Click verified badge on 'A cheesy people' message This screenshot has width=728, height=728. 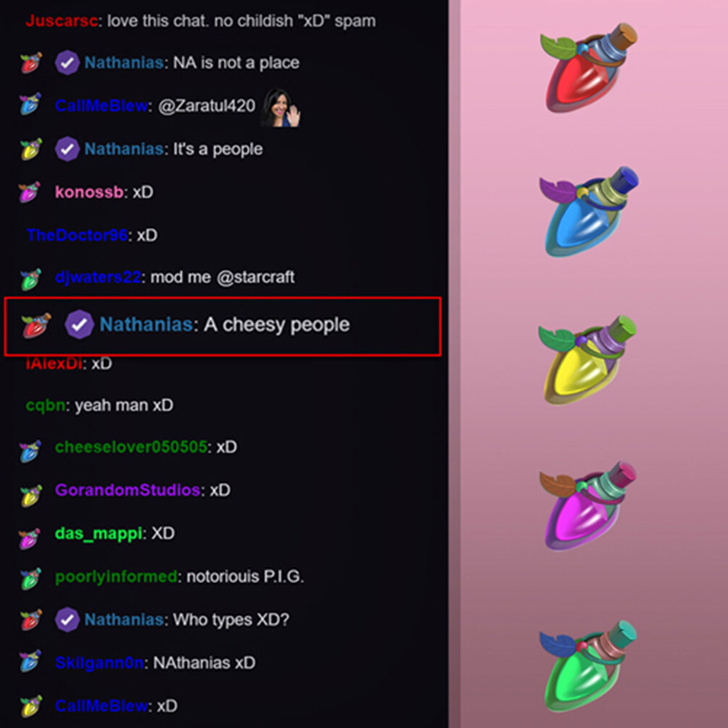pyautogui.click(x=79, y=324)
